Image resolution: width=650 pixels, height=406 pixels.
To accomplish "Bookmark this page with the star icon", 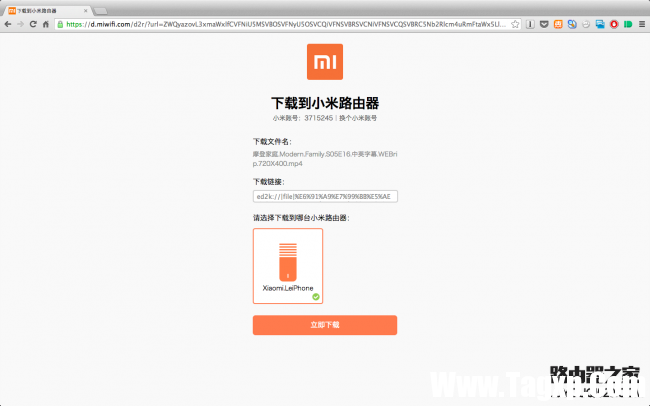I will [x=515, y=24].
